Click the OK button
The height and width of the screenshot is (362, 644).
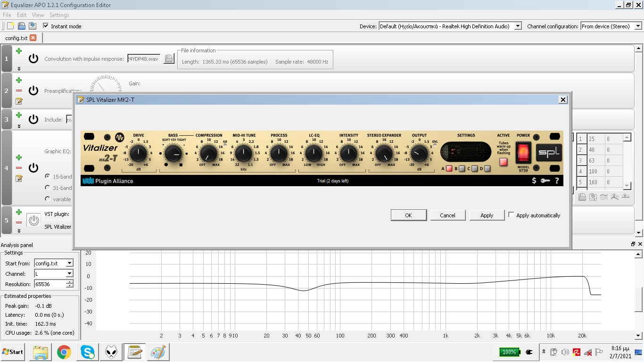pos(408,215)
